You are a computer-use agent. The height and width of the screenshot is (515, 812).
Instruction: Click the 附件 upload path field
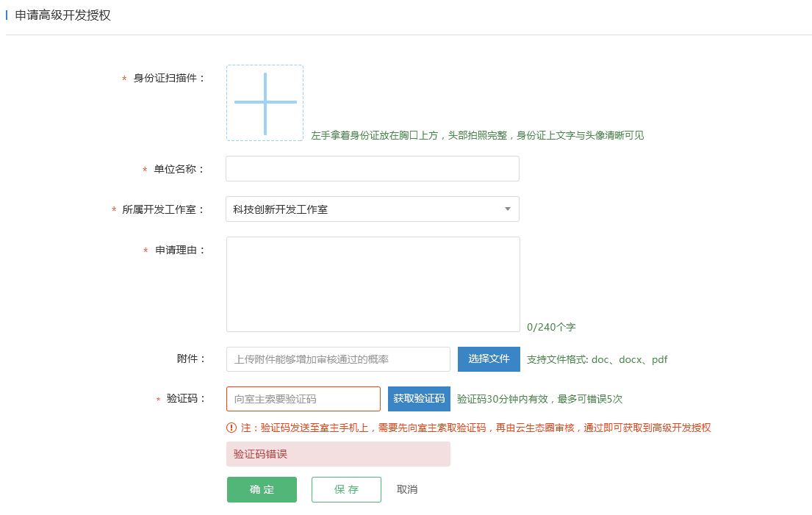pyautogui.click(x=338, y=359)
